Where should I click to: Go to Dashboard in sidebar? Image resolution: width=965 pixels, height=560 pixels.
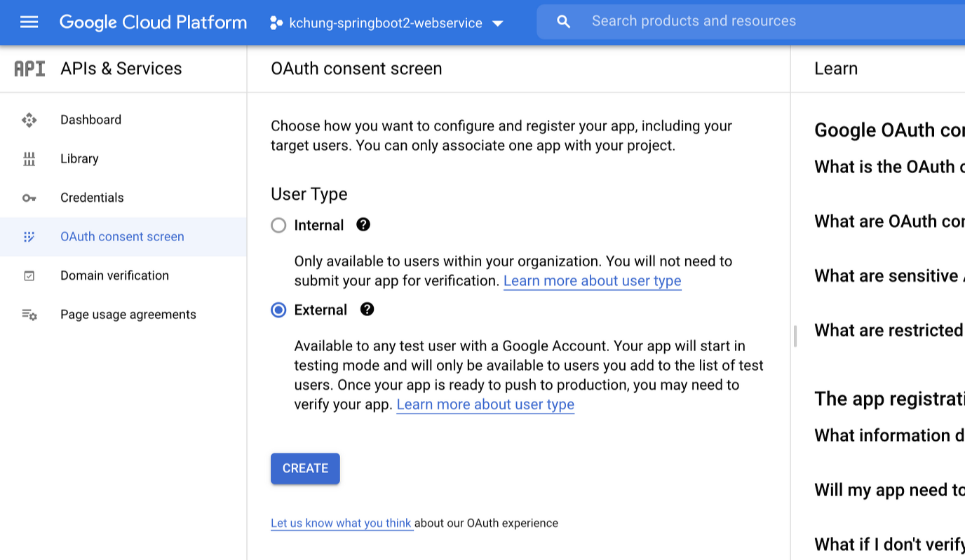pyautogui.click(x=123, y=120)
